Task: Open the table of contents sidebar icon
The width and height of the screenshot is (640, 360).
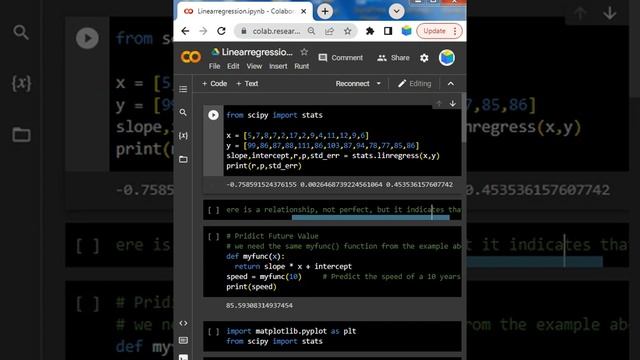Action: pos(183,89)
